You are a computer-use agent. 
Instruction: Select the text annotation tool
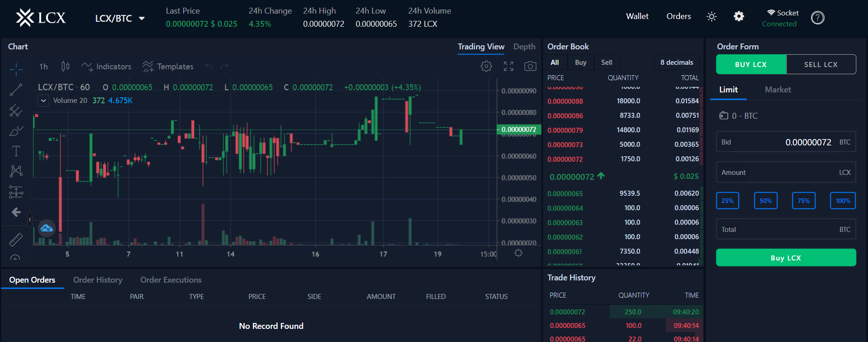coord(16,151)
